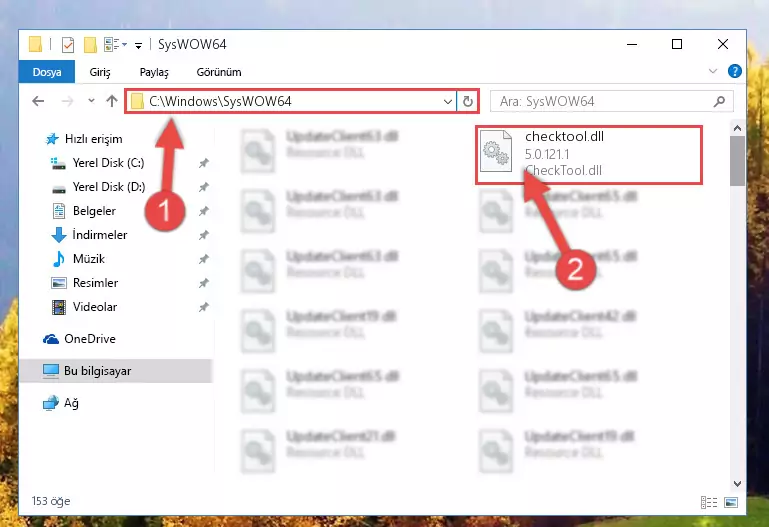Select OneDrive in navigation pane
The height and width of the screenshot is (527, 769).
coord(90,339)
